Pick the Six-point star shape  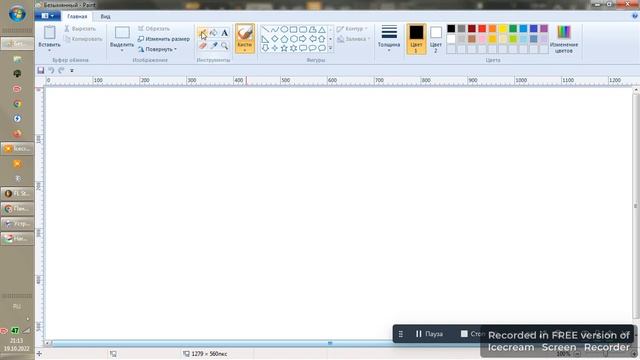(293, 48)
